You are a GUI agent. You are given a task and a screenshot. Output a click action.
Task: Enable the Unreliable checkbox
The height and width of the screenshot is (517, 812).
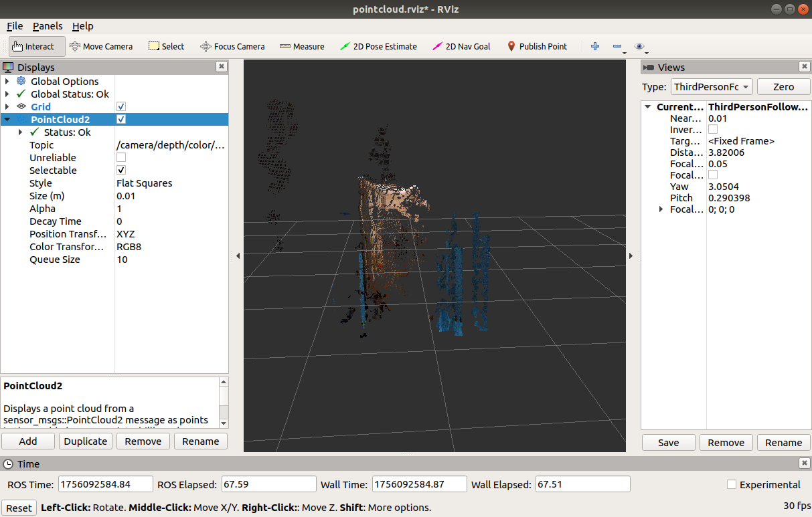(121, 158)
